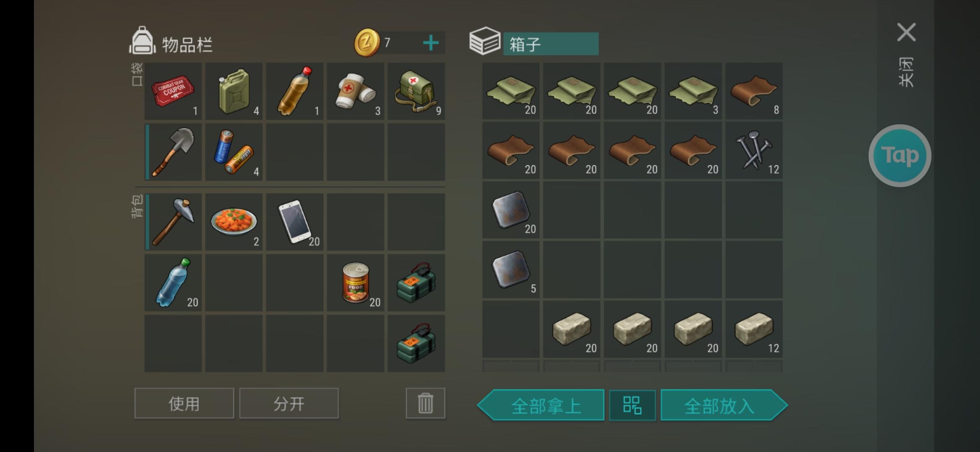Delete item with trash can button
The image size is (980, 452).
[x=425, y=403]
